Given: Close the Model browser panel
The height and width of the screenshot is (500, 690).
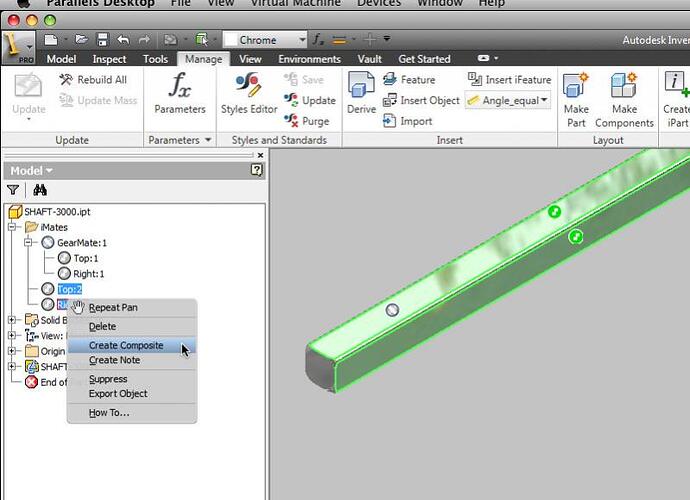Looking at the screenshot, I should (260, 155).
